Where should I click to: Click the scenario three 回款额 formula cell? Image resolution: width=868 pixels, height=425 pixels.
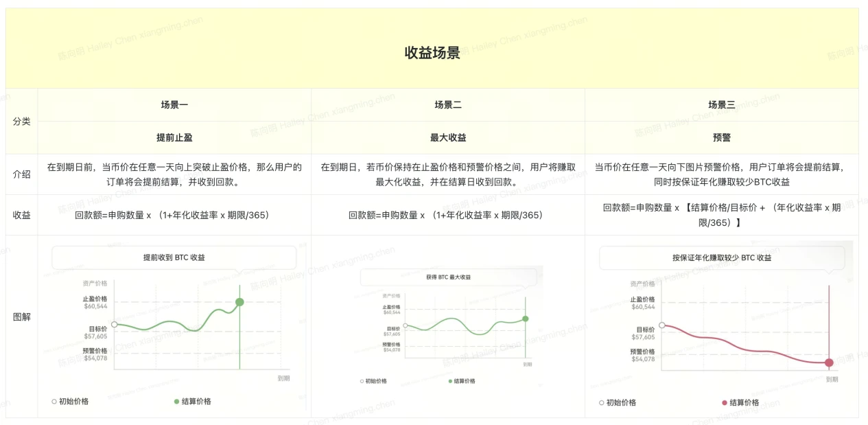pyautogui.click(x=722, y=215)
